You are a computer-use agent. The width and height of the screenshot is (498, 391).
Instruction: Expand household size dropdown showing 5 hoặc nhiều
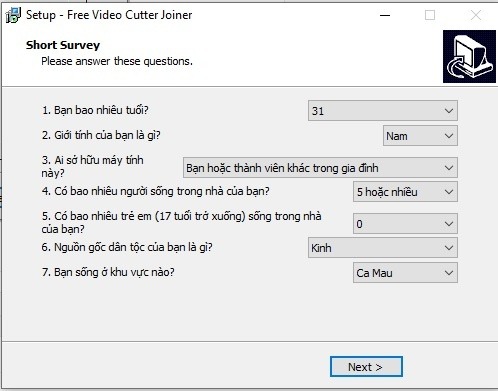(x=405, y=192)
